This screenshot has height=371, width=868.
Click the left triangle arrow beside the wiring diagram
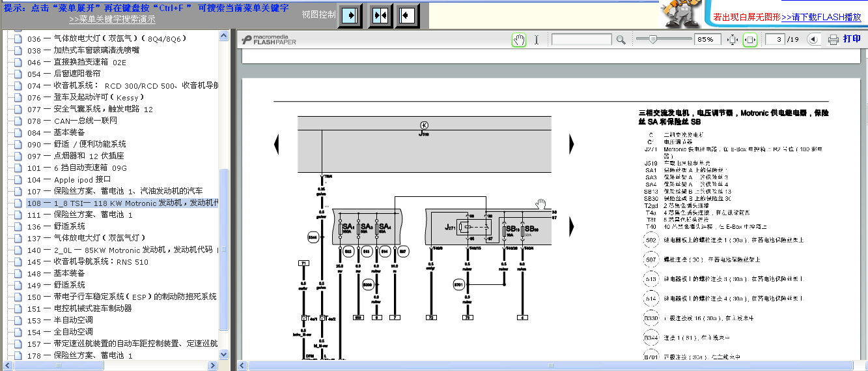(x=277, y=143)
